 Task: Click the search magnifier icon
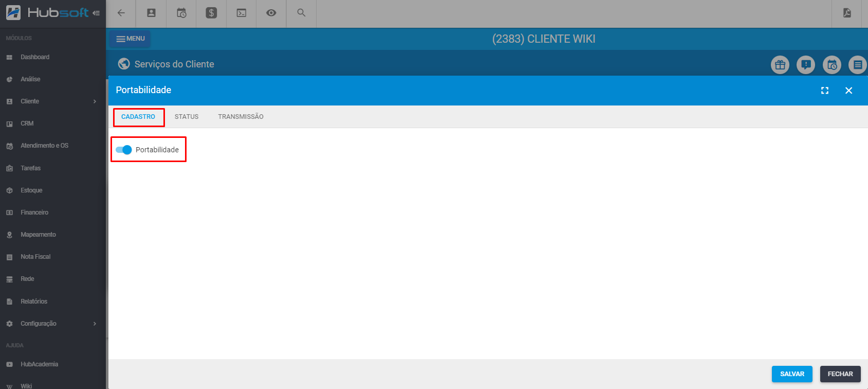click(302, 13)
